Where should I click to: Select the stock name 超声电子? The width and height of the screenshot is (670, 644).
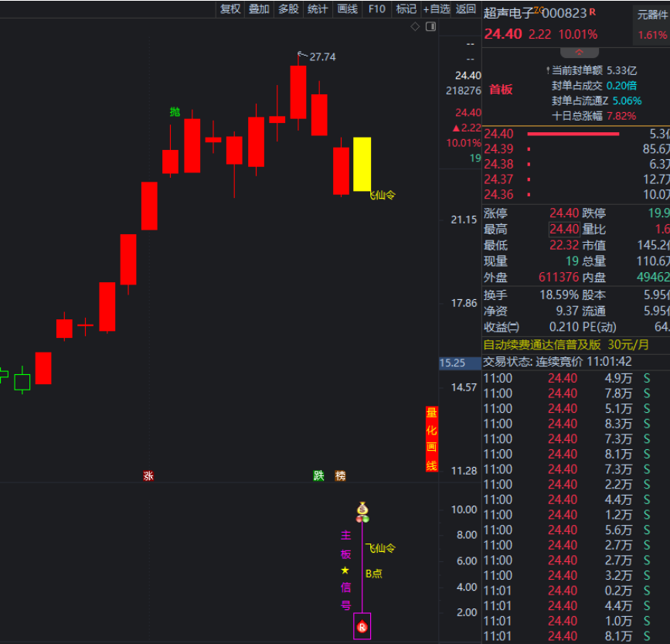click(508, 13)
